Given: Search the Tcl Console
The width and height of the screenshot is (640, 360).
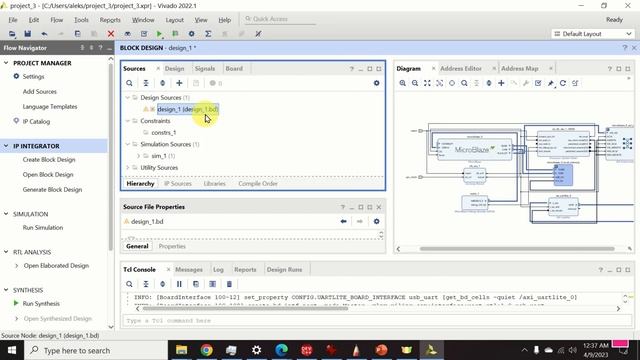Looking at the screenshot, I should (x=129, y=284).
